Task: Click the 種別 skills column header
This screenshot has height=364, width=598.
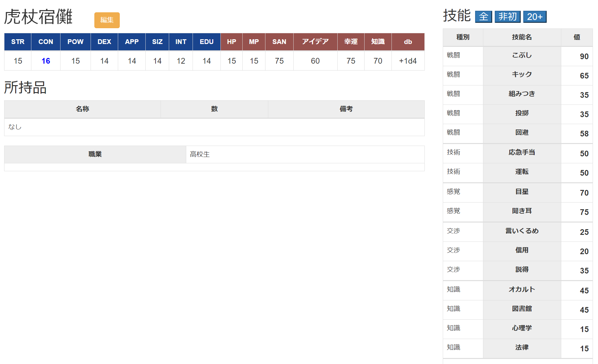Action: (463, 37)
